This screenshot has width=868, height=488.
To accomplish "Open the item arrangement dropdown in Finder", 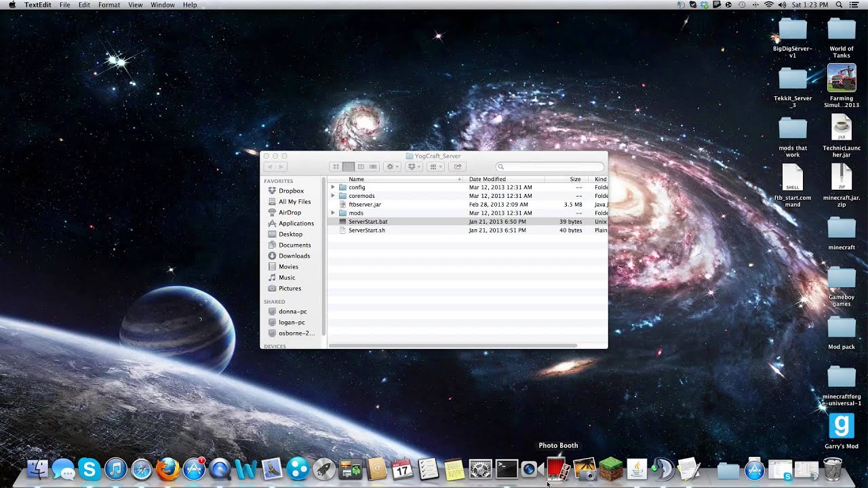I will coord(436,167).
